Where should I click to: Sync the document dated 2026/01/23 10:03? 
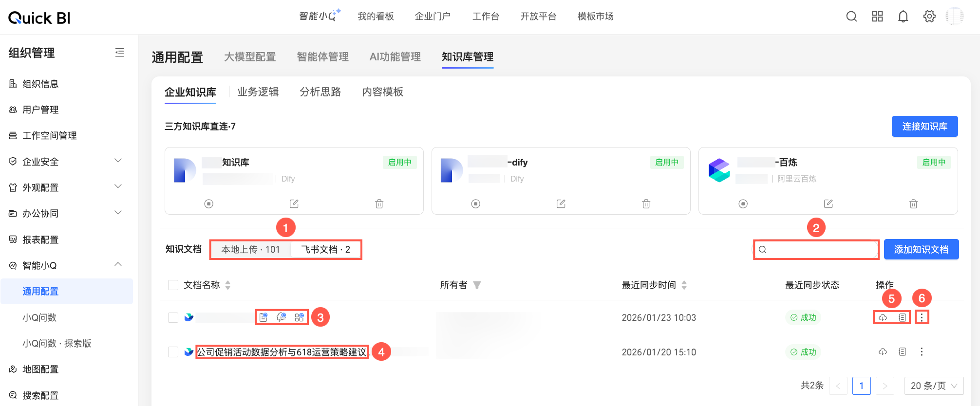[883, 317]
